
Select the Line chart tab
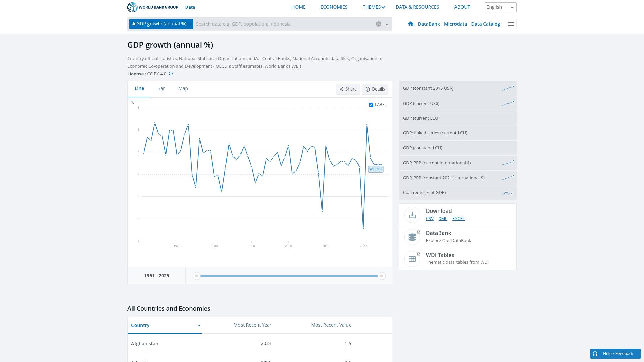[139, 89]
